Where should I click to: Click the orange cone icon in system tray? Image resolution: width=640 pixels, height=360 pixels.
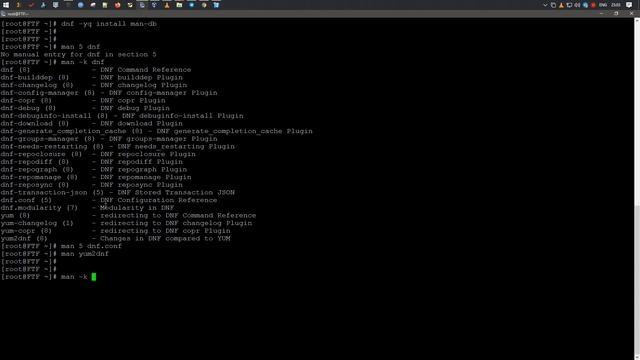click(x=561, y=5)
